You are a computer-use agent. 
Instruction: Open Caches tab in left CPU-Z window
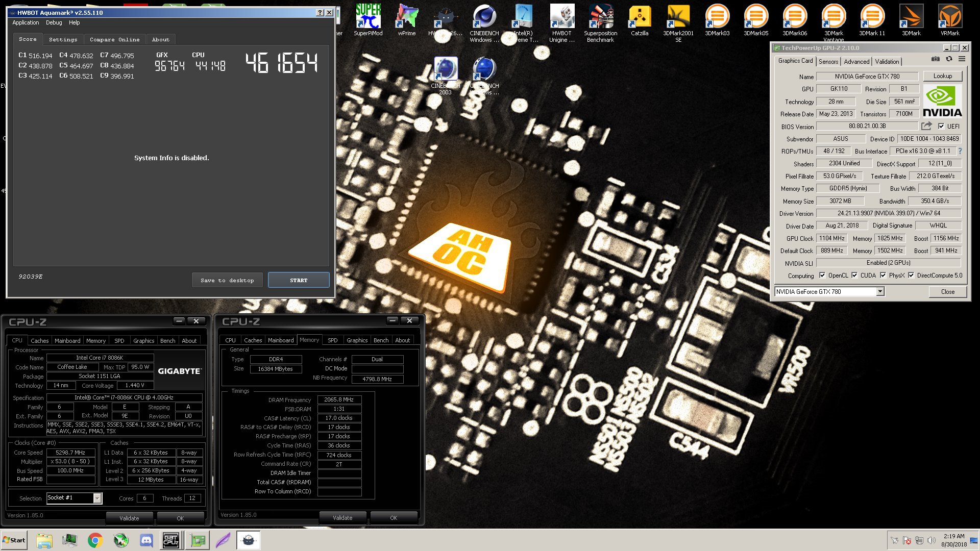coord(40,341)
